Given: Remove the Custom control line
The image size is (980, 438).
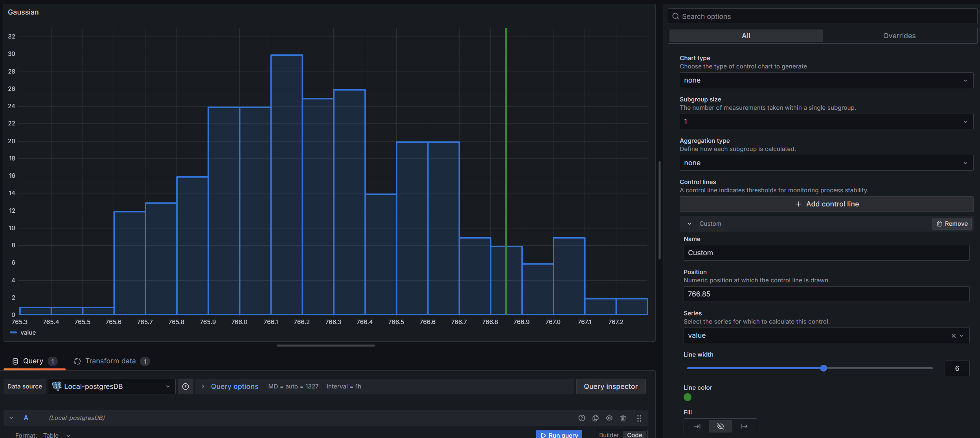Looking at the screenshot, I should pos(952,224).
